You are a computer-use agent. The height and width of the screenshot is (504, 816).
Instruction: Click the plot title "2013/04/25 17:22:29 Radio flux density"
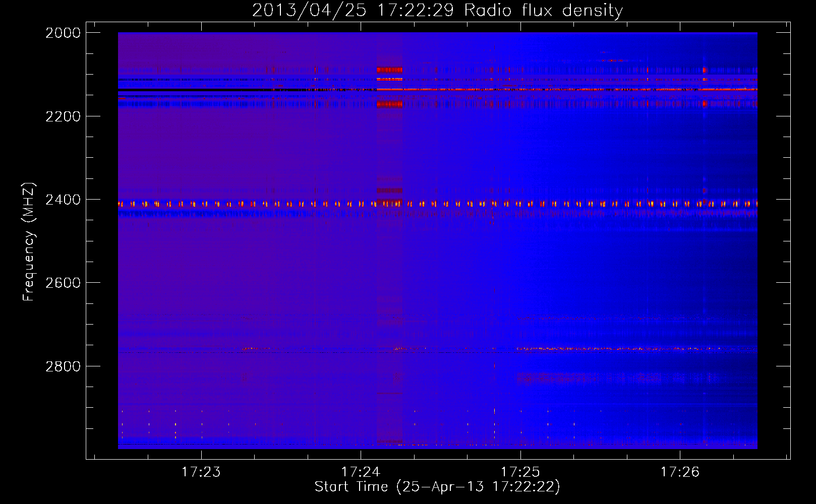[437, 10]
